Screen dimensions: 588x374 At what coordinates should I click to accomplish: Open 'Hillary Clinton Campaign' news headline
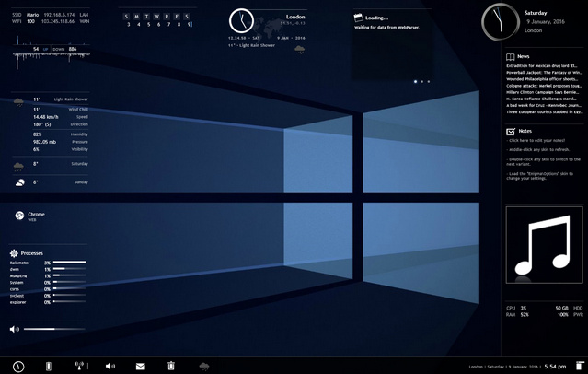point(543,92)
